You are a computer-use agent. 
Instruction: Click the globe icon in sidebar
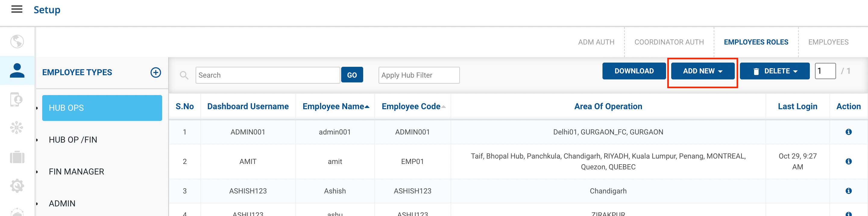point(17,42)
